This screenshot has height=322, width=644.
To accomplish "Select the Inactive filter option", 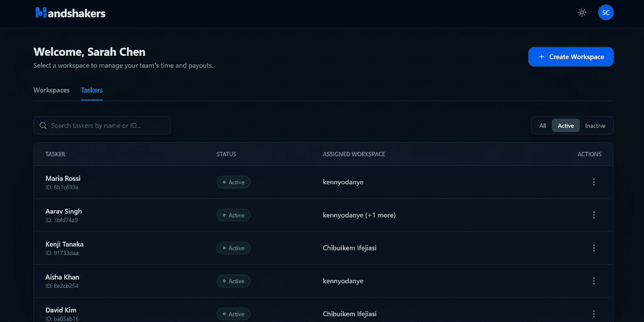I will (x=595, y=126).
